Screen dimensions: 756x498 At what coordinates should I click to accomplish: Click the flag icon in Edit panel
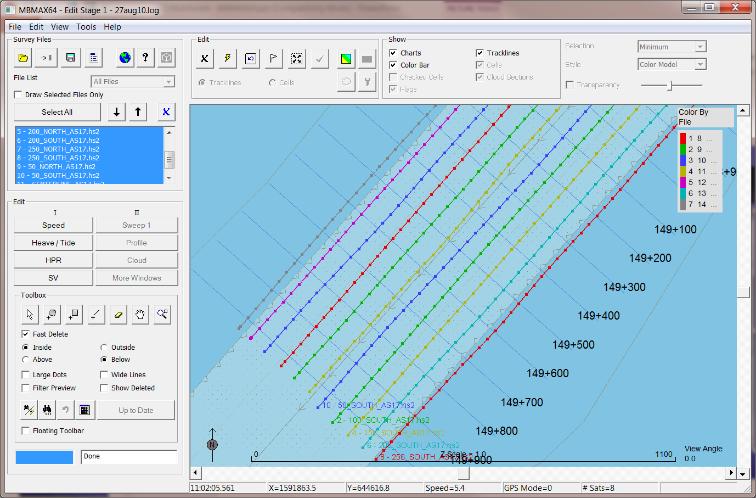pos(273,59)
